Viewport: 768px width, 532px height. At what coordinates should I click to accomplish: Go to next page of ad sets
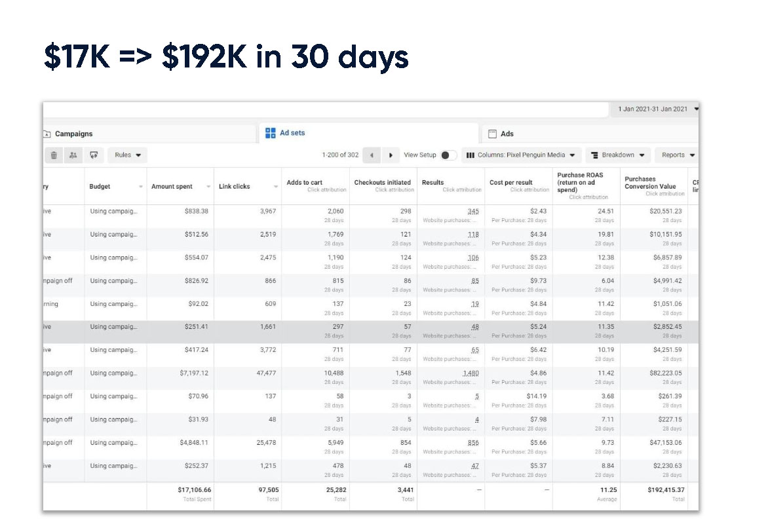point(391,155)
